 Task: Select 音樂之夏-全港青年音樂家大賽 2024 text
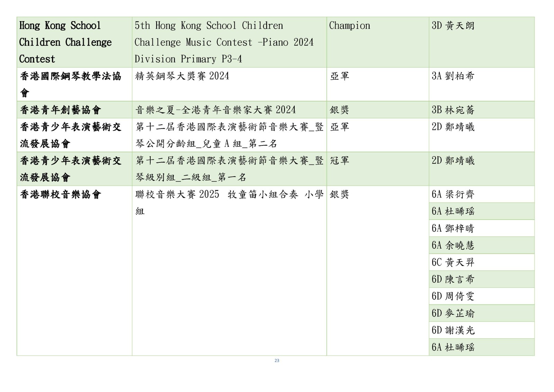click(x=215, y=110)
